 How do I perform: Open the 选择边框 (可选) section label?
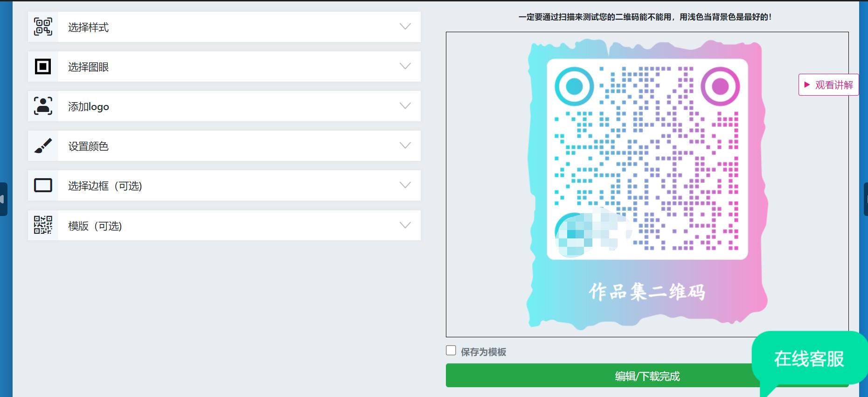[105, 186]
